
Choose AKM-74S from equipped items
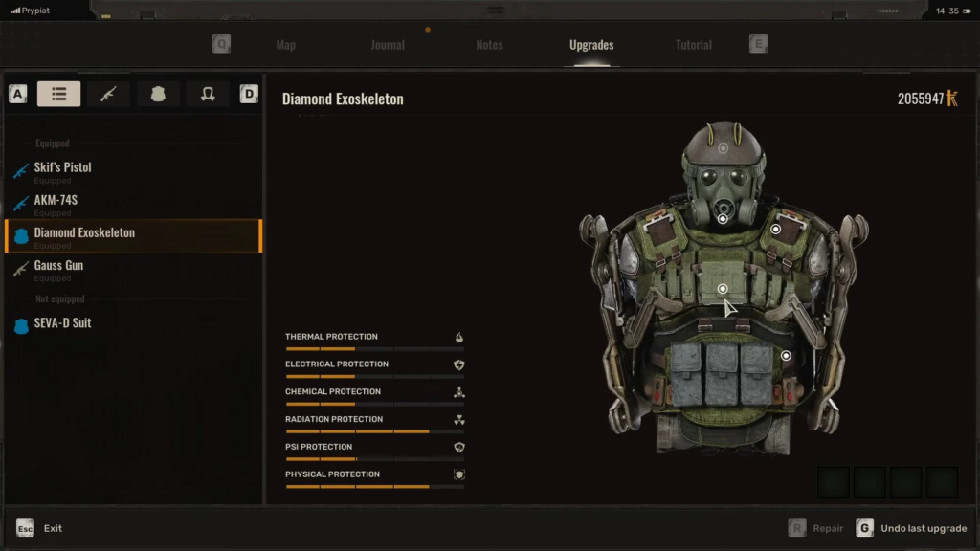click(x=56, y=201)
